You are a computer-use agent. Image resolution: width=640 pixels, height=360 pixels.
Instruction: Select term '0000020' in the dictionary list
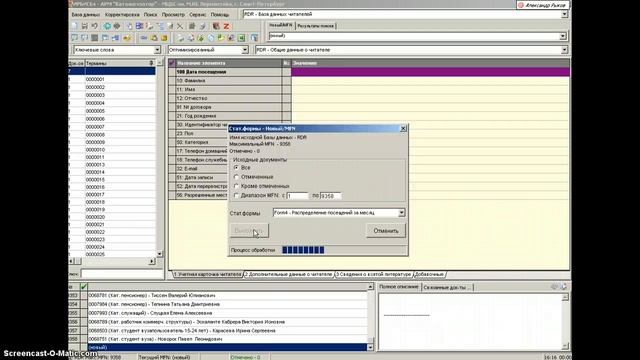(x=95, y=217)
